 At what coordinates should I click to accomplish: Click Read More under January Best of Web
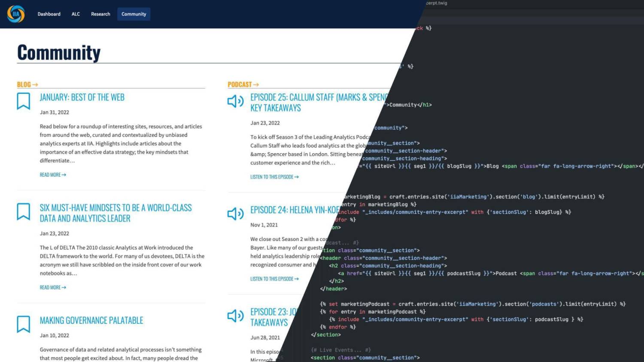(x=53, y=175)
